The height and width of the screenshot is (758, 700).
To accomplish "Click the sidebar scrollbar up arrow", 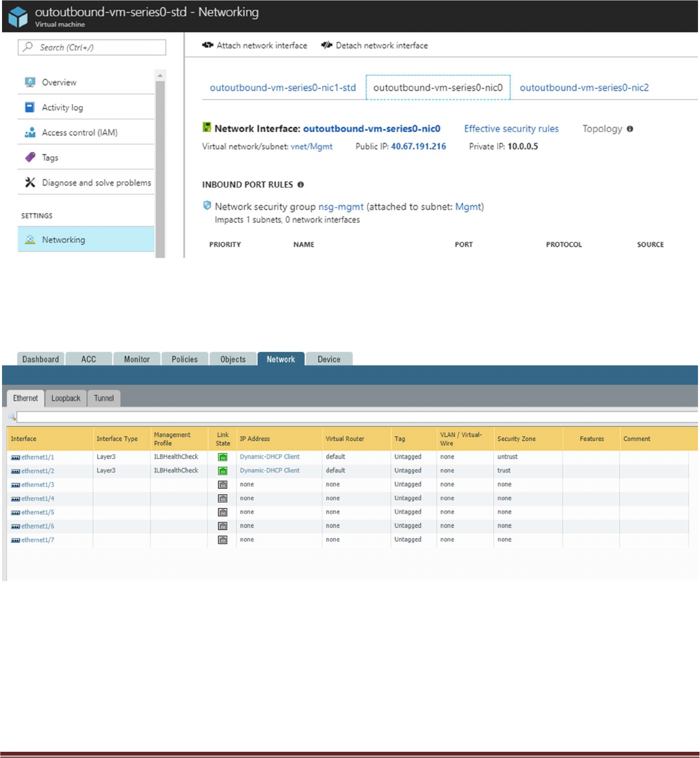I will click(160, 75).
